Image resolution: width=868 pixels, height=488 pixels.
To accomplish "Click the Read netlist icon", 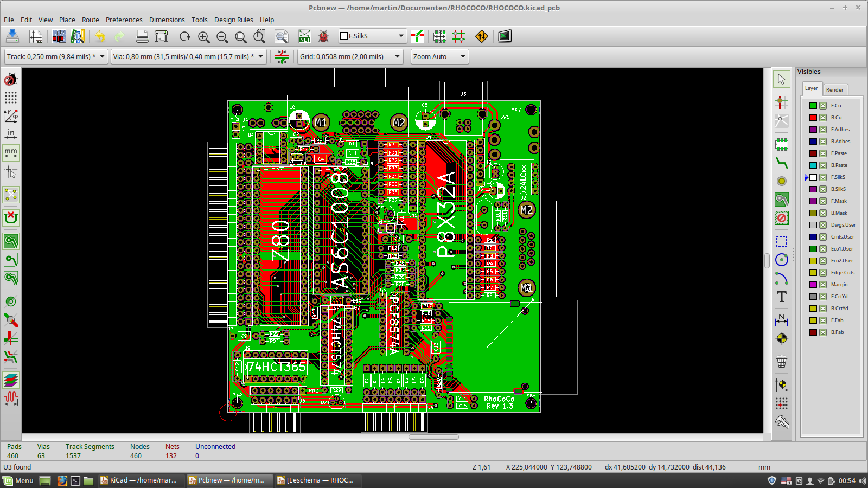I will click(305, 36).
